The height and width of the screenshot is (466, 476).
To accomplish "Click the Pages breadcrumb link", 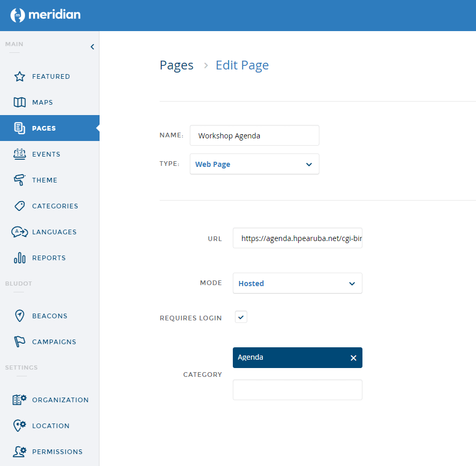I will click(176, 65).
